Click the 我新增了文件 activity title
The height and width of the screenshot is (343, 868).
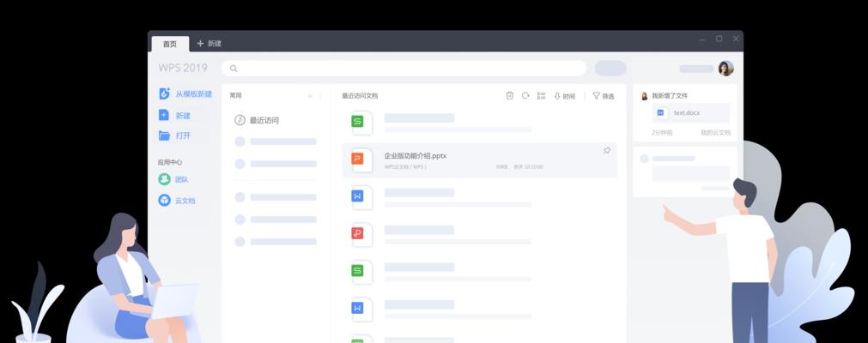point(670,96)
